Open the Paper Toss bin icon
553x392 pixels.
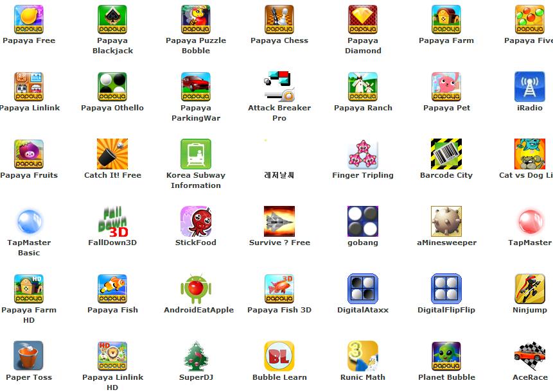[29, 356]
